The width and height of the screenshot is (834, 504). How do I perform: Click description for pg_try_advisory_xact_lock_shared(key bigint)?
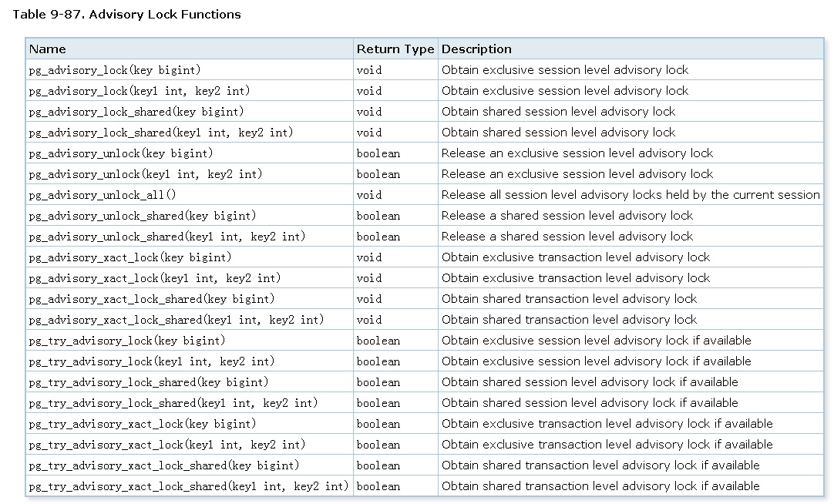[x=600, y=465]
